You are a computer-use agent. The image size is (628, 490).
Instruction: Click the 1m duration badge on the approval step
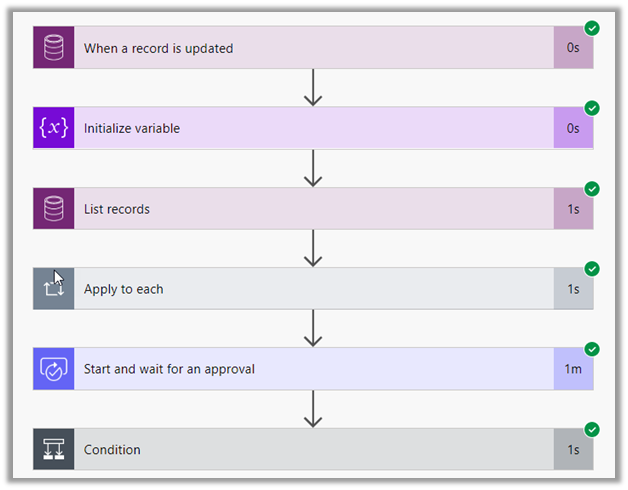573,369
